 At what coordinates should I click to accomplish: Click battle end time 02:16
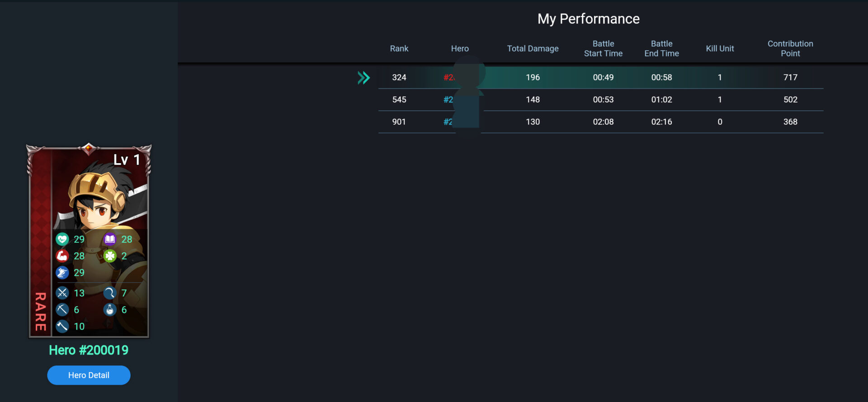pos(661,122)
